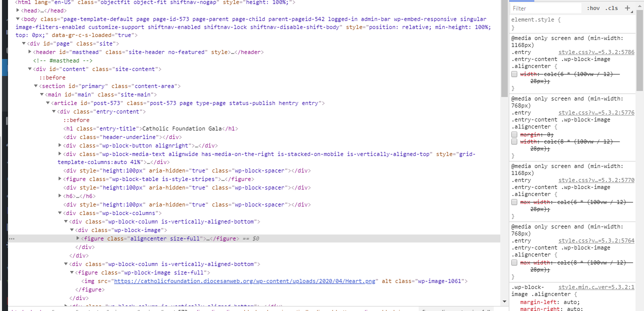
Task: Expand the wp-block-table figure node
Action: [60, 179]
